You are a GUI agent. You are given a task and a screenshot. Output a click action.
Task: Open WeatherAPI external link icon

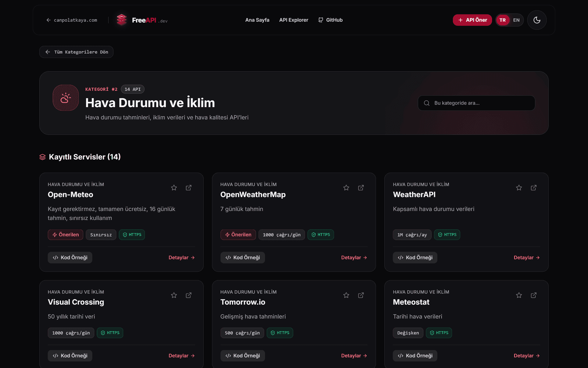coord(534,188)
